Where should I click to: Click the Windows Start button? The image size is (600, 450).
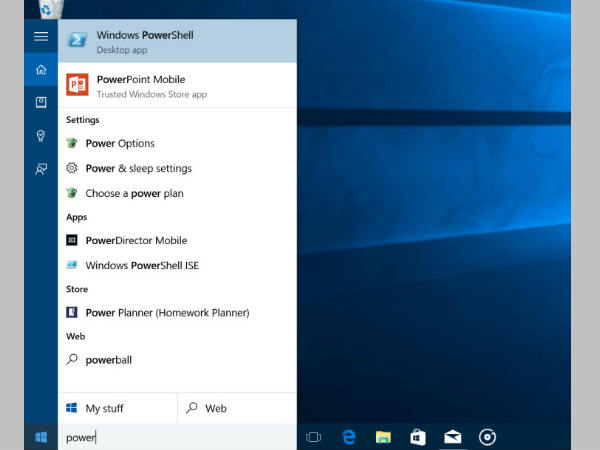click(x=41, y=437)
